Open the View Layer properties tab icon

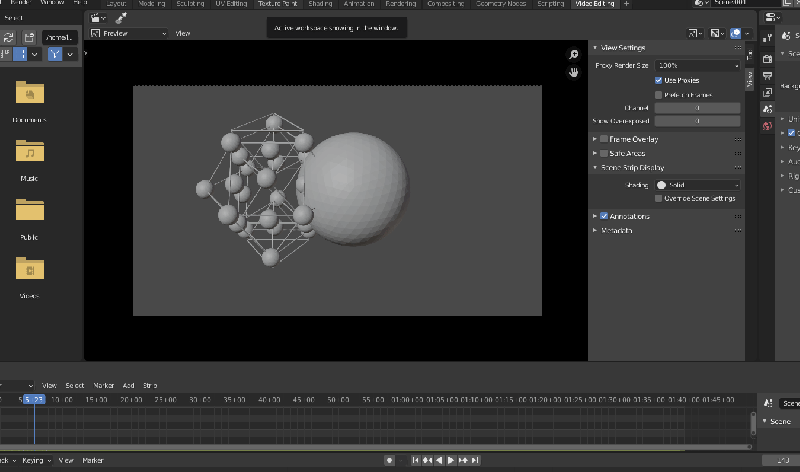click(767, 92)
